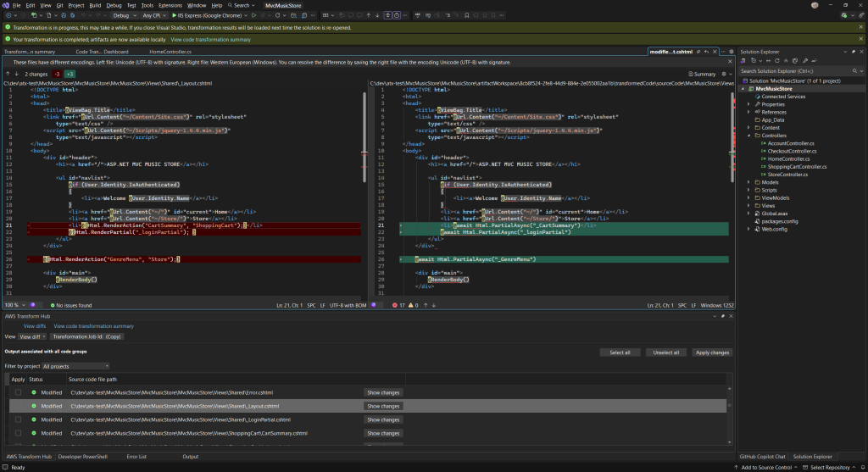This screenshot has width=868, height=472.
Task: Click the Start Without Debugging outline play icon
Action: (x=253, y=15)
